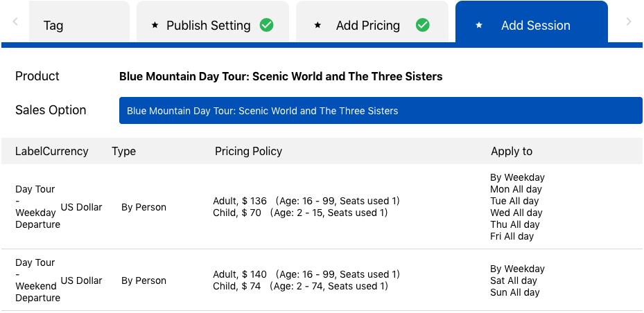Click the Apply to column header
This screenshot has width=644, height=313.
click(x=511, y=151)
